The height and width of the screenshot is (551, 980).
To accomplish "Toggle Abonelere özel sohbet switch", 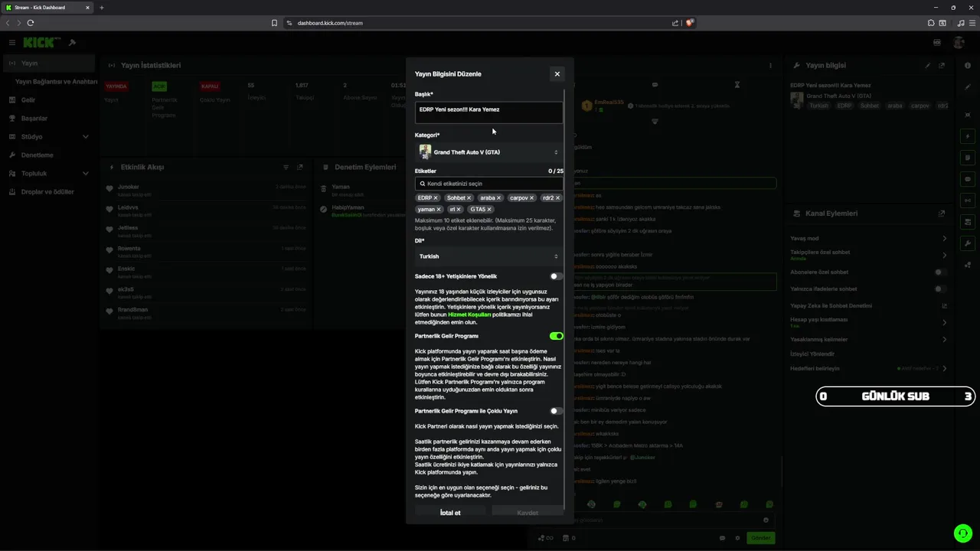I will (941, 272).
